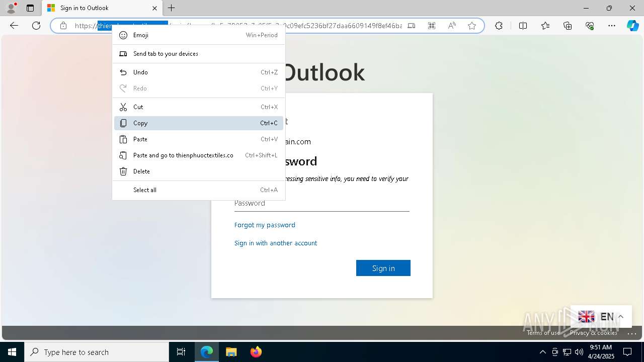Open a new tab with plus button
Viewport: 644px width, 362px height.
coord(172,8)
